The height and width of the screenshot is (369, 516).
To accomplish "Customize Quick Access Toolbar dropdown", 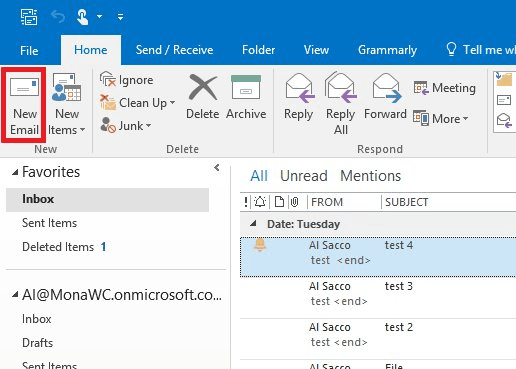I will [120, 16].
